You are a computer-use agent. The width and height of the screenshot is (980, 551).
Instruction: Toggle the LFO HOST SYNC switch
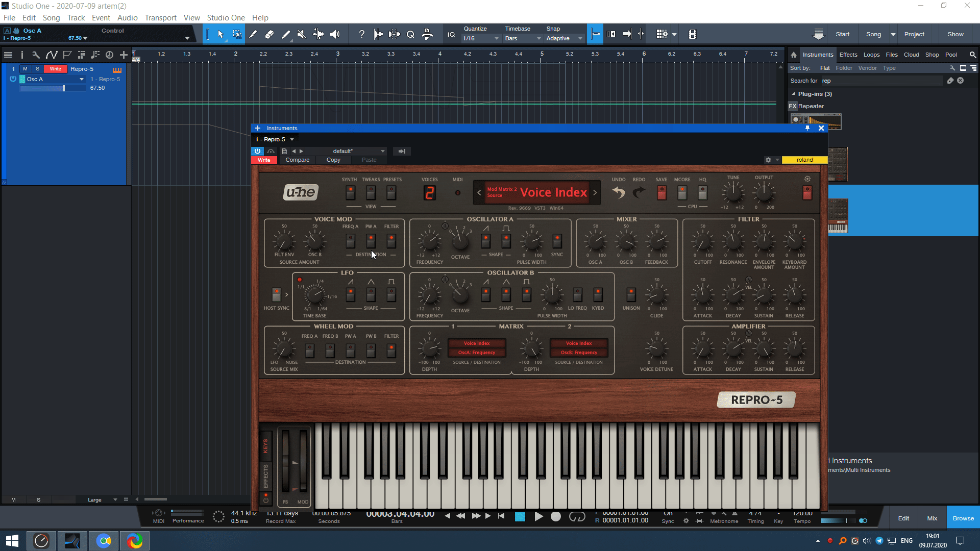276,294
